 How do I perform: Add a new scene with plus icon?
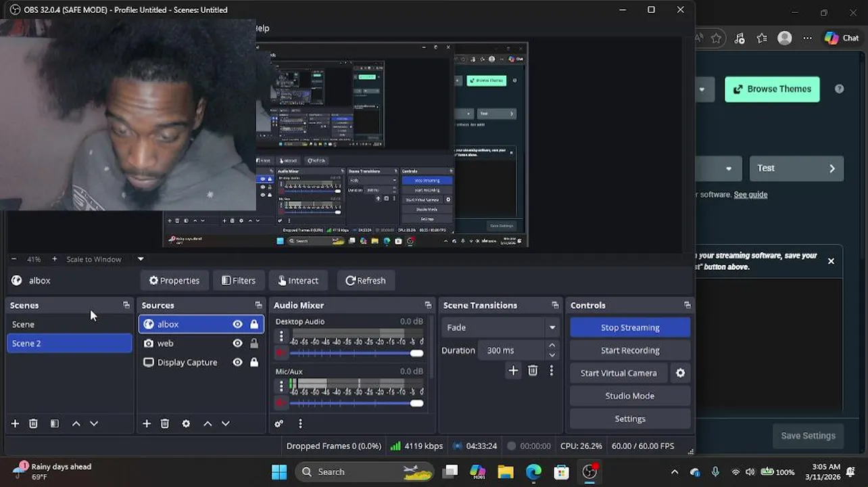click(x=15, y=423)
